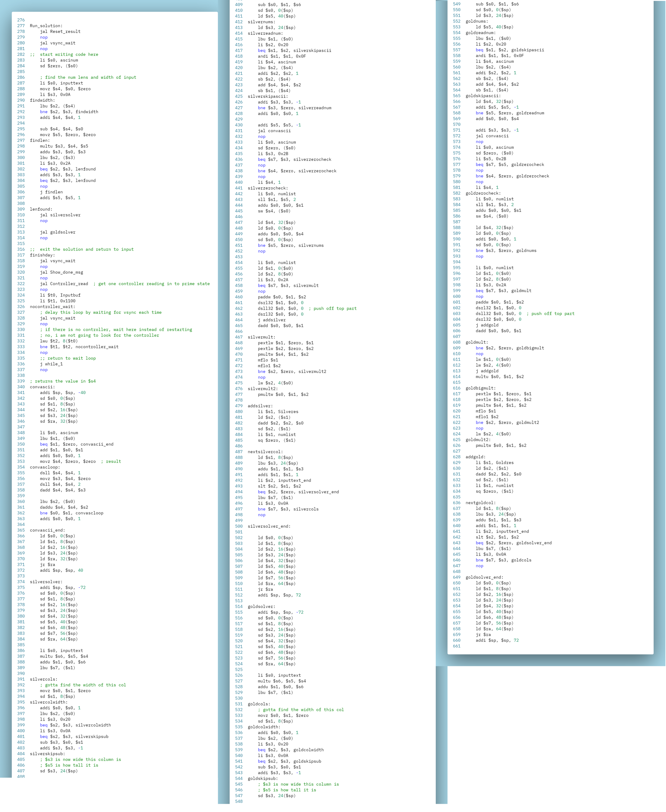Image resolution: width=666 pixels, height=812 pixels.
Task: Click the addsilver: label definition
Action: 260,406
